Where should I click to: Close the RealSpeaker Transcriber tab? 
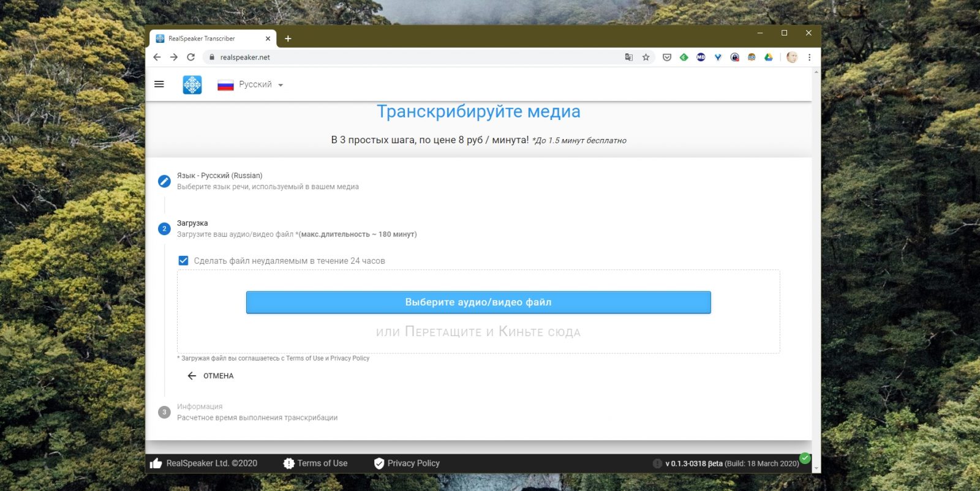pos(268,39)
